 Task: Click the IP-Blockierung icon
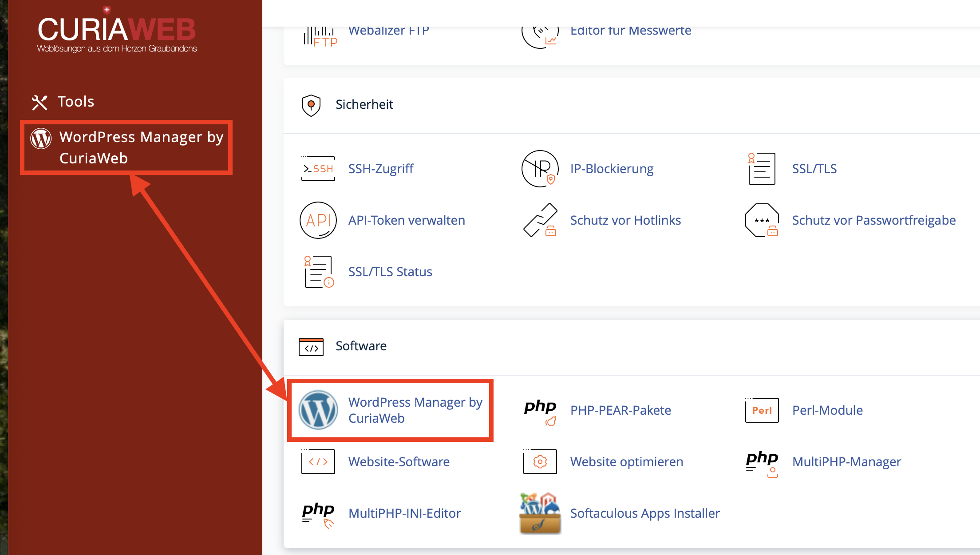pos(540,169)
